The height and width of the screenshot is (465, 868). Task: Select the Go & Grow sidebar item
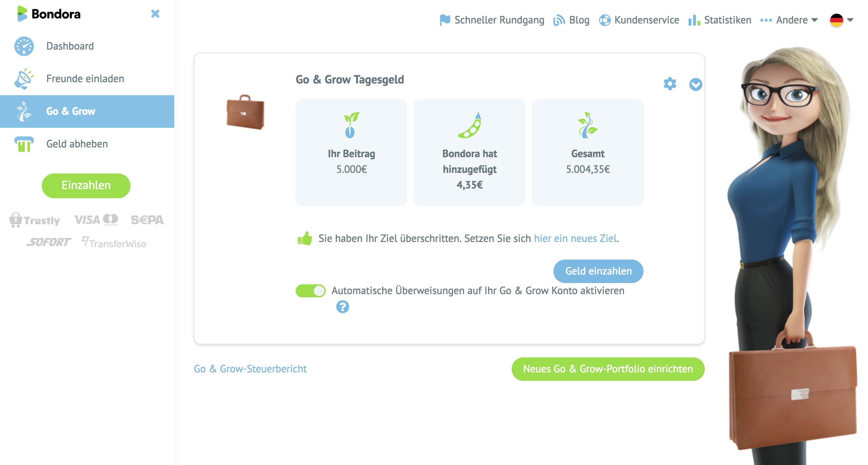point(87,112)
